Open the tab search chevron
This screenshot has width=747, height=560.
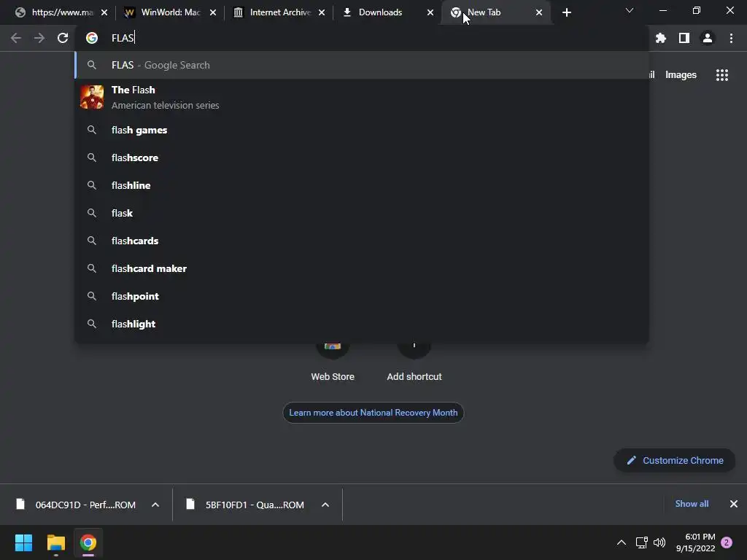[x=630, y=10]
